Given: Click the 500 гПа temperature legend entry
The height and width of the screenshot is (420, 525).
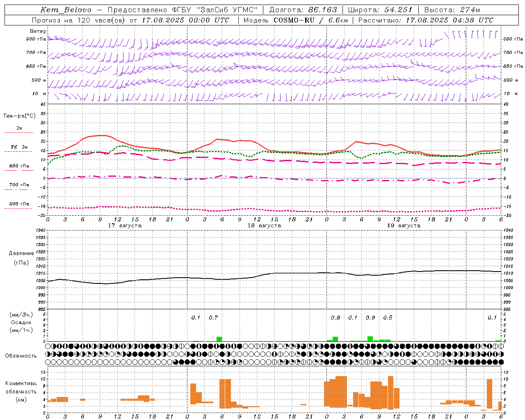Looking at the screenshot, I should click(x=19, y=204).
